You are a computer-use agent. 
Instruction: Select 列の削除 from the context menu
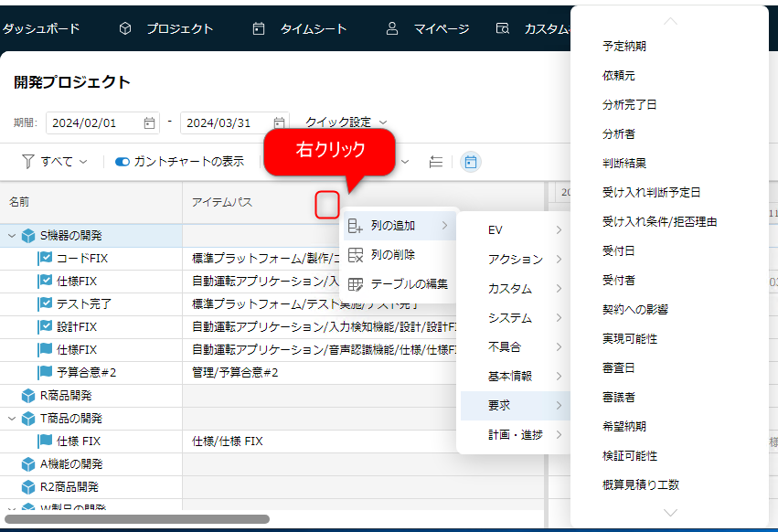click(x=392, y=254)
